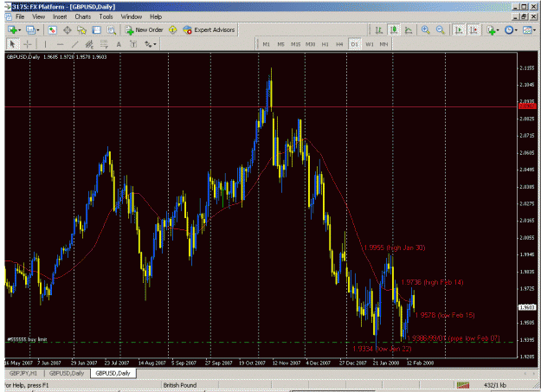Select the M30 timeframe

coord(311,44)
